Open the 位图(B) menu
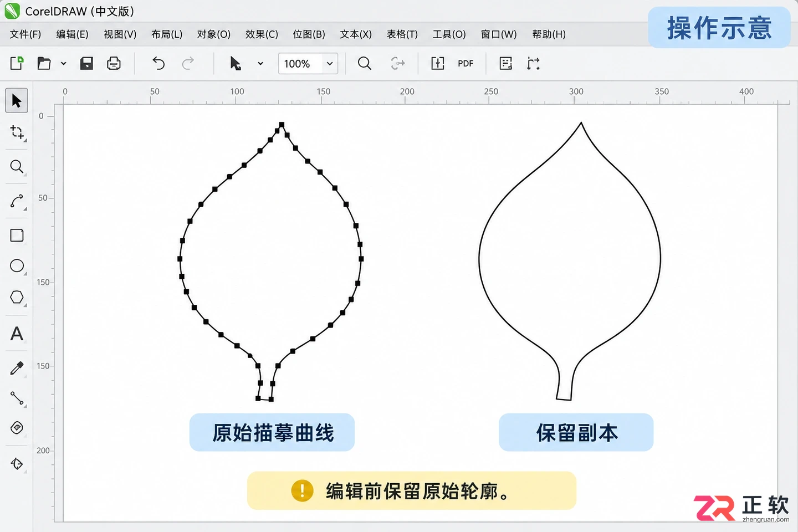Screen dimensions: 798x532 (309, 34)
